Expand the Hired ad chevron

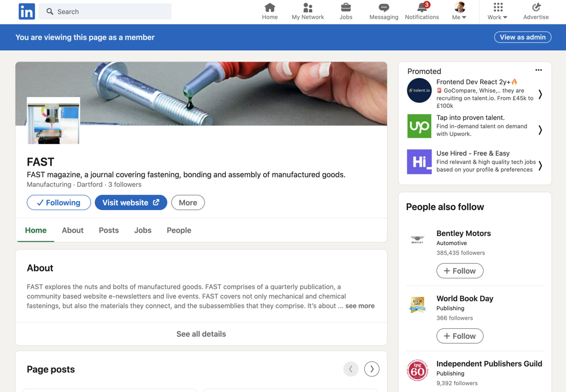(541, 165)
